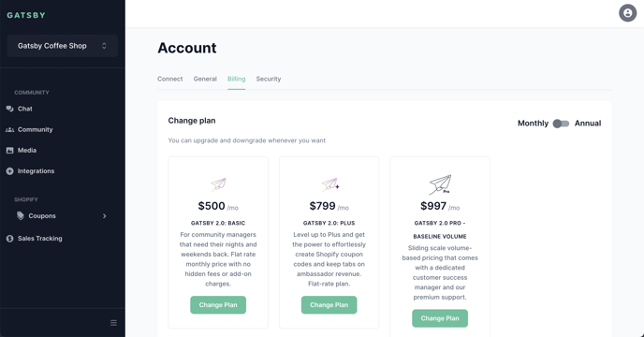Switch to the General tab

pyautogui.click(x=205, y=79)
